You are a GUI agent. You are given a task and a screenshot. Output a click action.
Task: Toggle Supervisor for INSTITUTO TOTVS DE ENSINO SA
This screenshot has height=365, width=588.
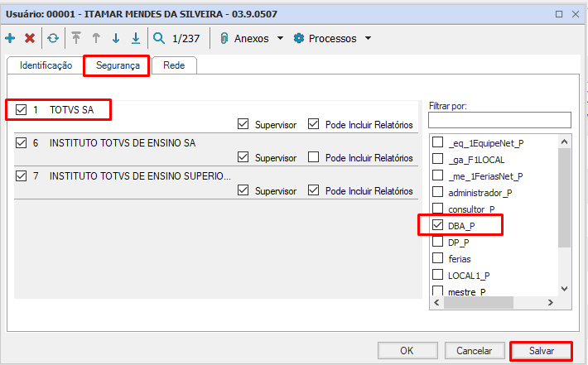(243, 157)
